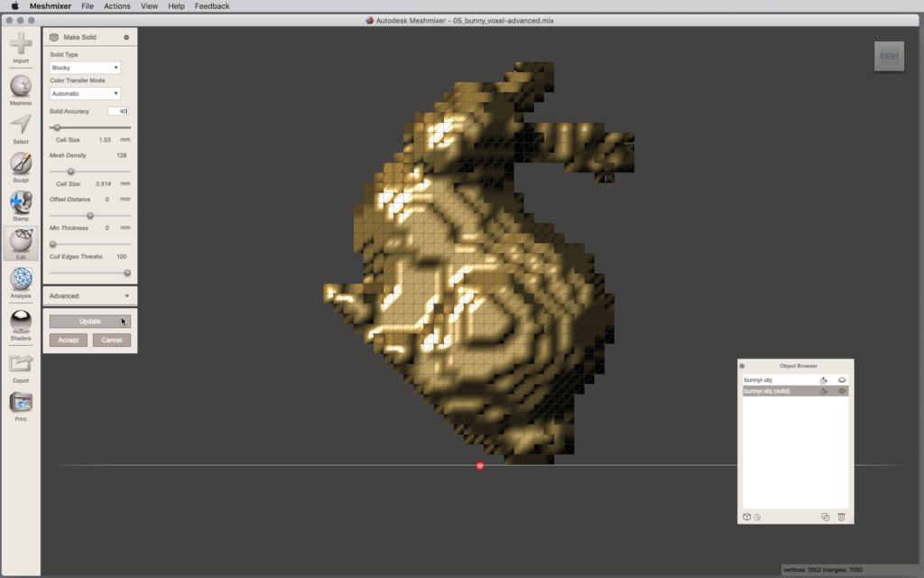This screenshot has width=924, height=578.
Task: Delete object using the trash icon
Action: coord(841,517)
